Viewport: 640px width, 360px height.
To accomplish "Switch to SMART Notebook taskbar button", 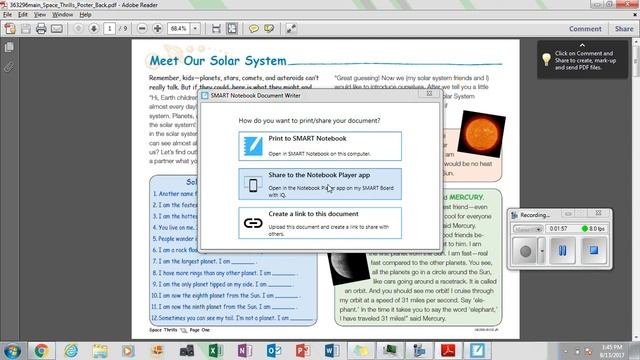I will 477,351.
